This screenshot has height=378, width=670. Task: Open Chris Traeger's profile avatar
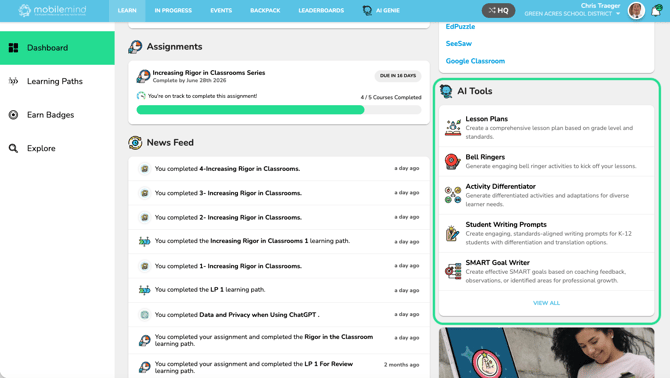[x=636, y=10]
